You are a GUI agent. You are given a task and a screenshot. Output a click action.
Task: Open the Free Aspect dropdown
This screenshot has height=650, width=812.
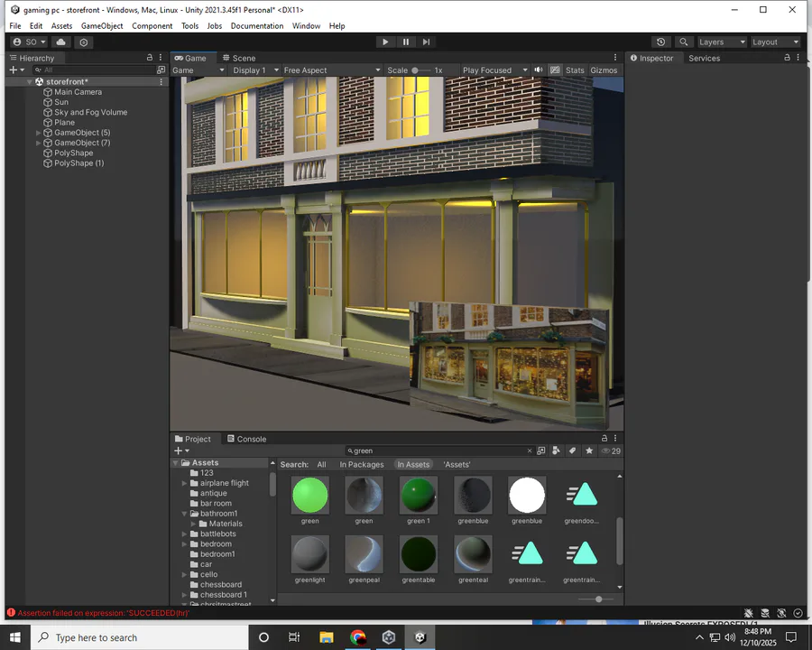point(331,70)
